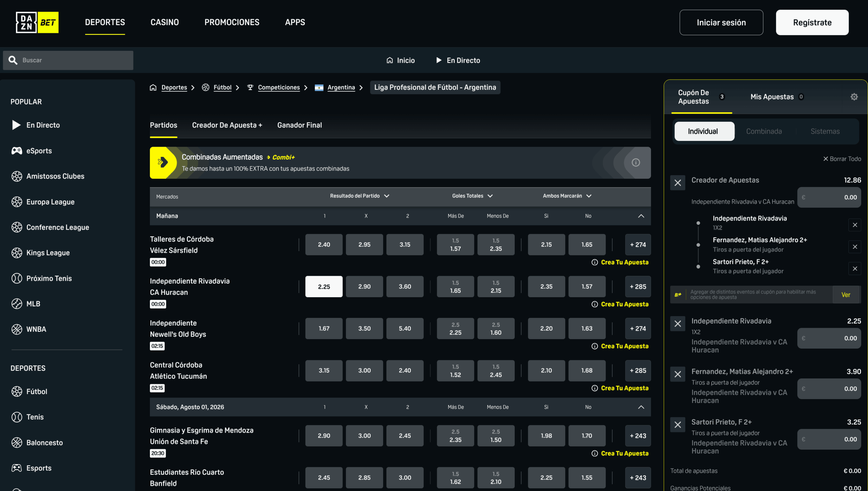Screen dimensions: 868x491
Task: Click the DAZN BET logo
Action: pos(37,22)
